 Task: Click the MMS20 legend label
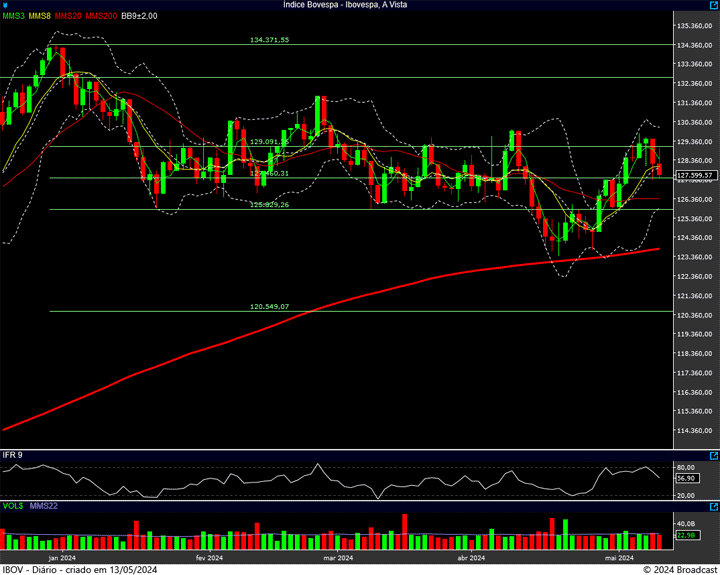[x=68, y=17]
